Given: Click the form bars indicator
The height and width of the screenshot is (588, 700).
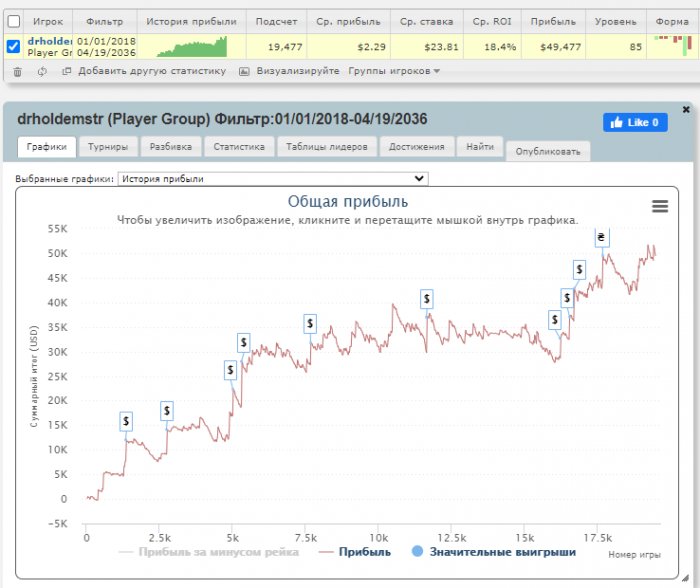Looking at the screenshot, I should coord(672,45).
